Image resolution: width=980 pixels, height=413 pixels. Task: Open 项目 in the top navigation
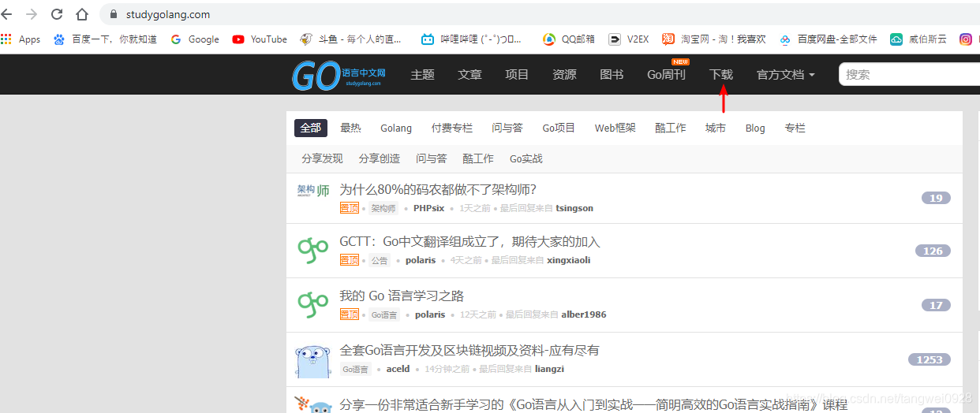[517, 74]
